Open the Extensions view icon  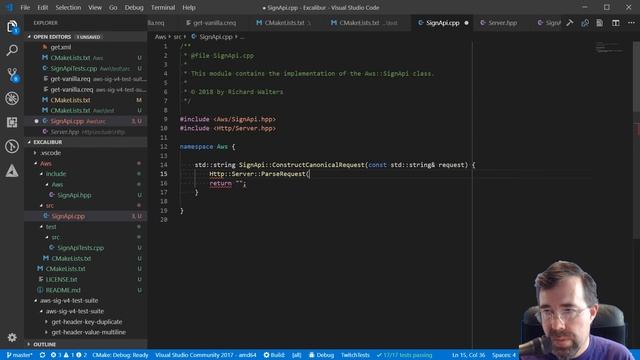[x=12, y=122]
